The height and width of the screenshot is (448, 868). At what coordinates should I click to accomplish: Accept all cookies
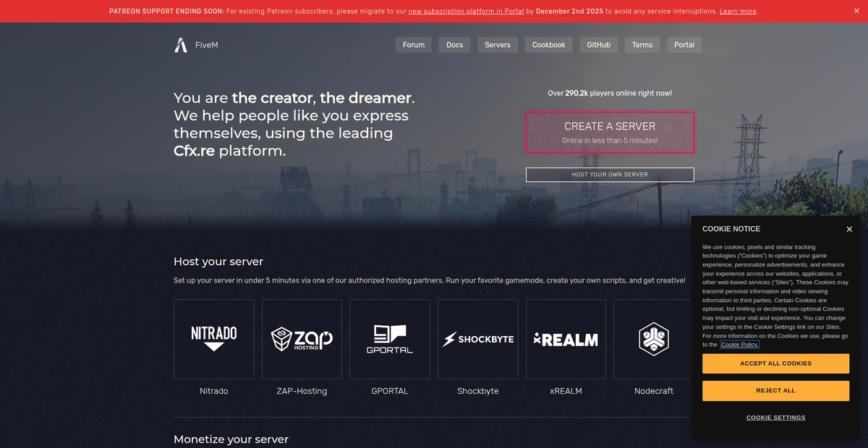point(775,363)
